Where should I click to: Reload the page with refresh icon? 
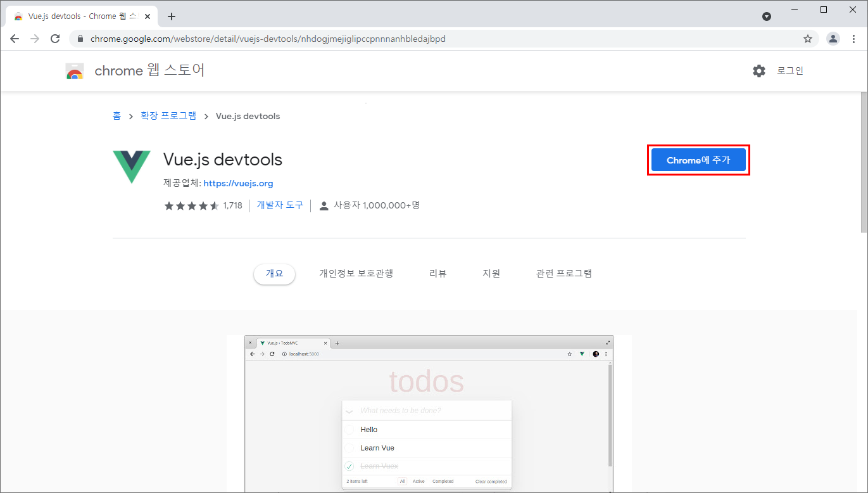55,39
